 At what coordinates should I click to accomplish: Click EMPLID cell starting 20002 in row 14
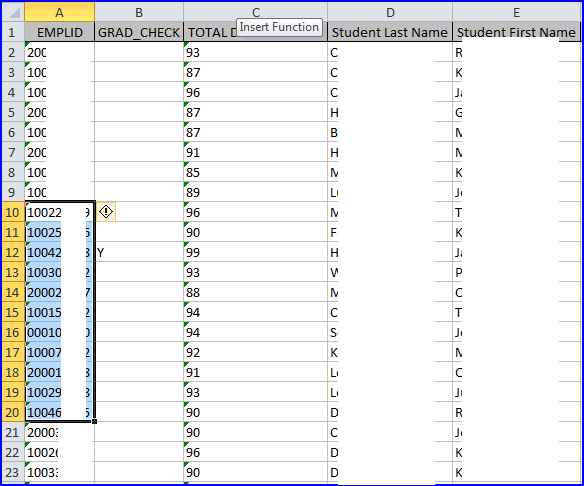(x=60, y=292)
